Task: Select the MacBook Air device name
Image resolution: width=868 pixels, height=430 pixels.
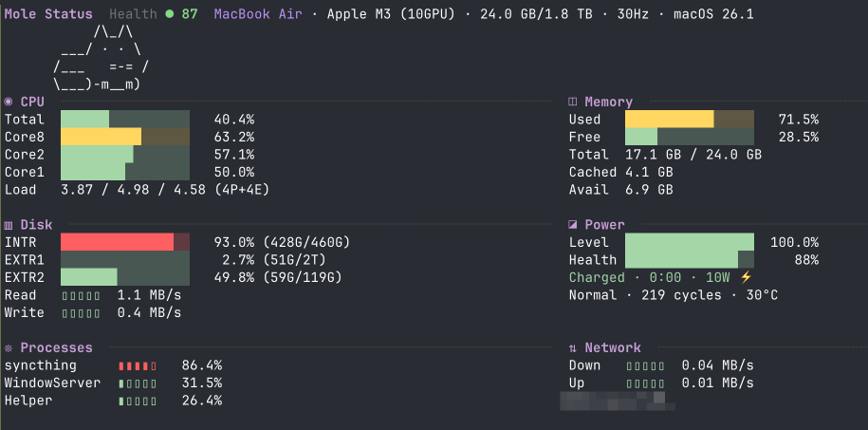Action: pos(257,14)
